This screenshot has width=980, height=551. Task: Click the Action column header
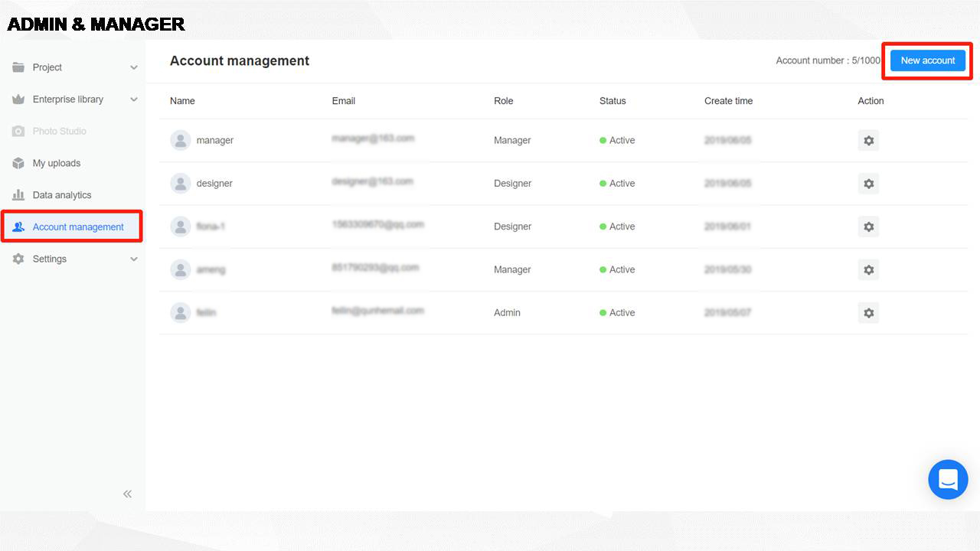pos(871,101)
